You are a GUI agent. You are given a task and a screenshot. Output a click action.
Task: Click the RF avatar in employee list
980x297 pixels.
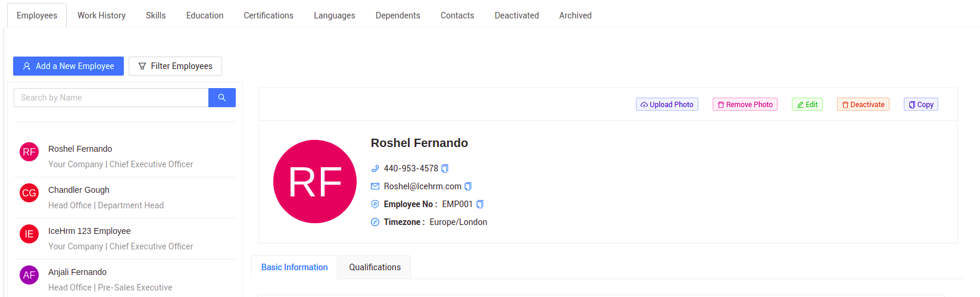click(x=29, y=152)
